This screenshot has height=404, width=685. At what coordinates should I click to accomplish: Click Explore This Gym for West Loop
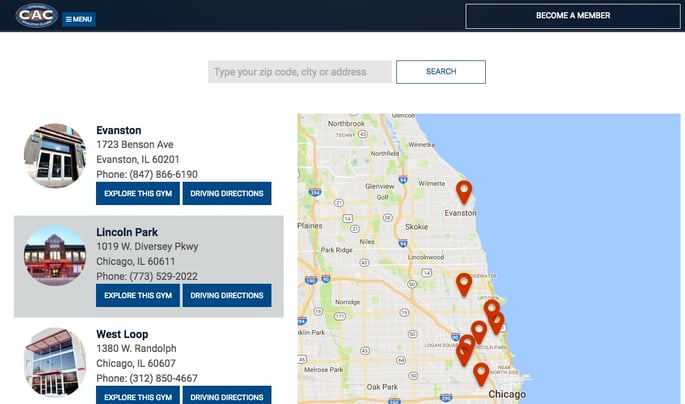click(x=138, y=396)
